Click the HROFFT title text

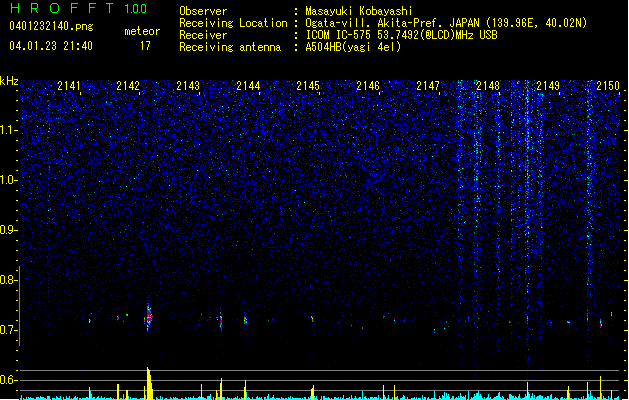(62, 8)
